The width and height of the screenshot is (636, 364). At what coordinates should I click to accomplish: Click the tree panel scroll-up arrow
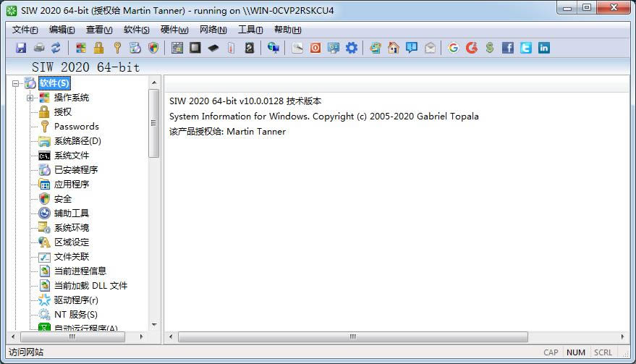tap(153, 82)
